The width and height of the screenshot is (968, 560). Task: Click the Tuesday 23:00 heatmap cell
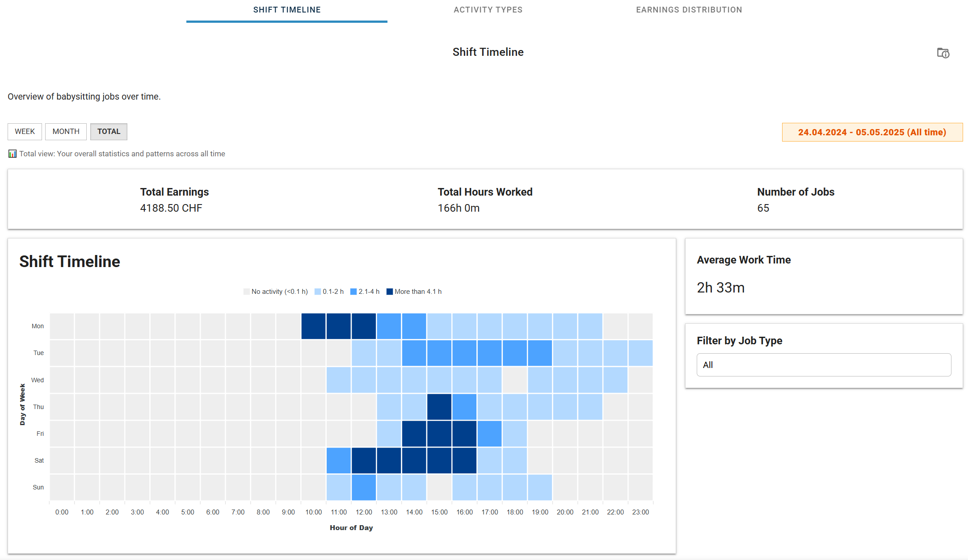click(x=640, y=353)
